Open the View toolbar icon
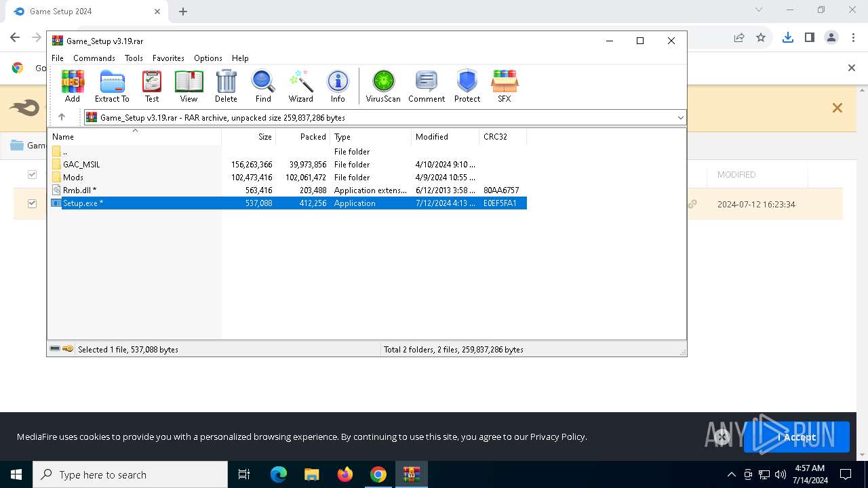868x488 pixels. 189,86
